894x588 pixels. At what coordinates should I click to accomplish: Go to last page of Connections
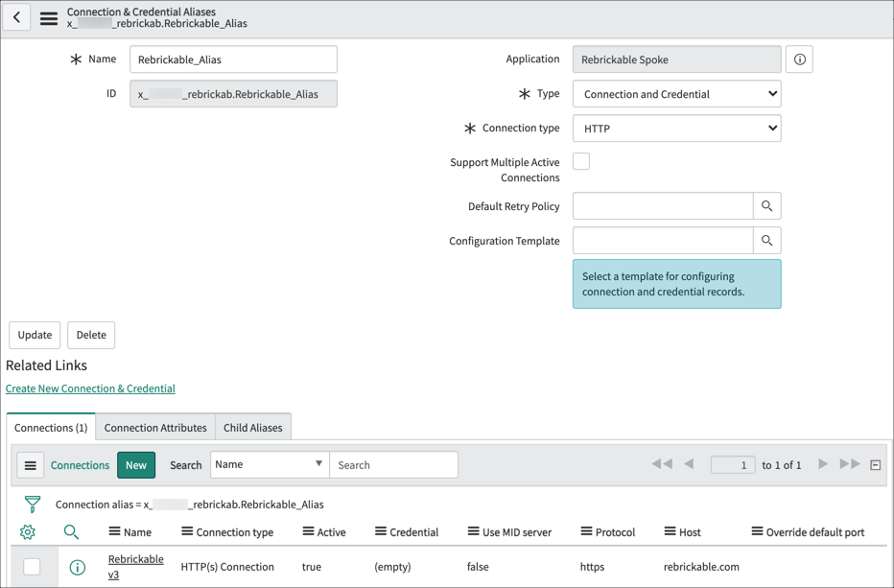[x=850, y=464]
